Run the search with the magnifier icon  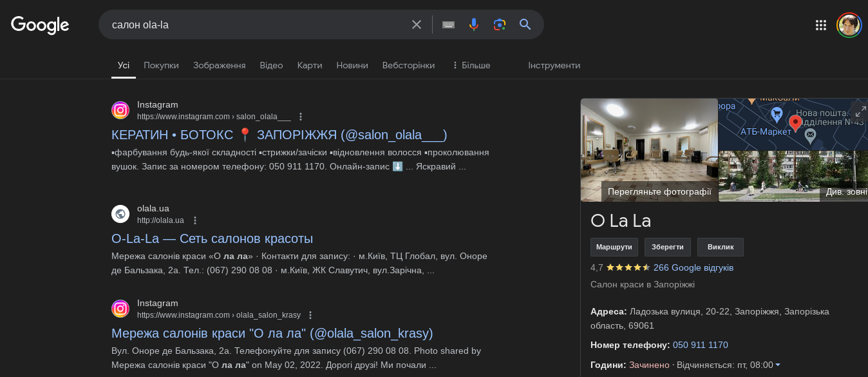[525, 24]
